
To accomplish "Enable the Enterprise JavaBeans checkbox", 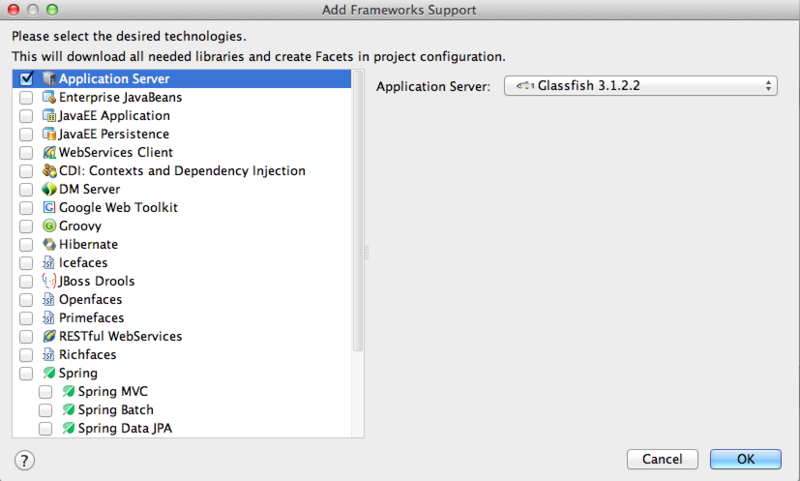I will click(x=26, y=97).
